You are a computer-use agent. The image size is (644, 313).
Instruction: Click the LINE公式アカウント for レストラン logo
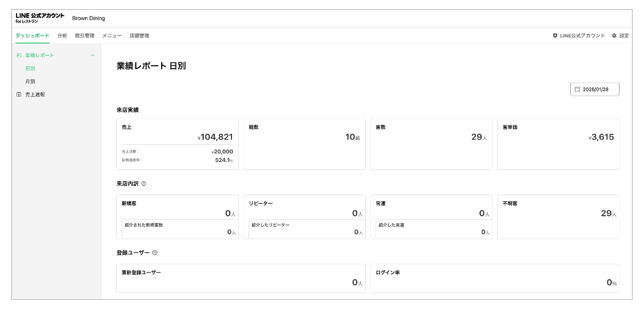39,18
